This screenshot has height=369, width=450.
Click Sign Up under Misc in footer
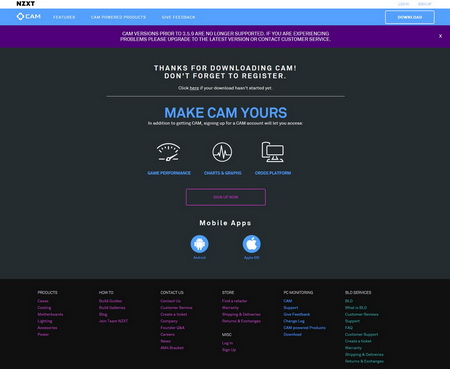[229, 350]
